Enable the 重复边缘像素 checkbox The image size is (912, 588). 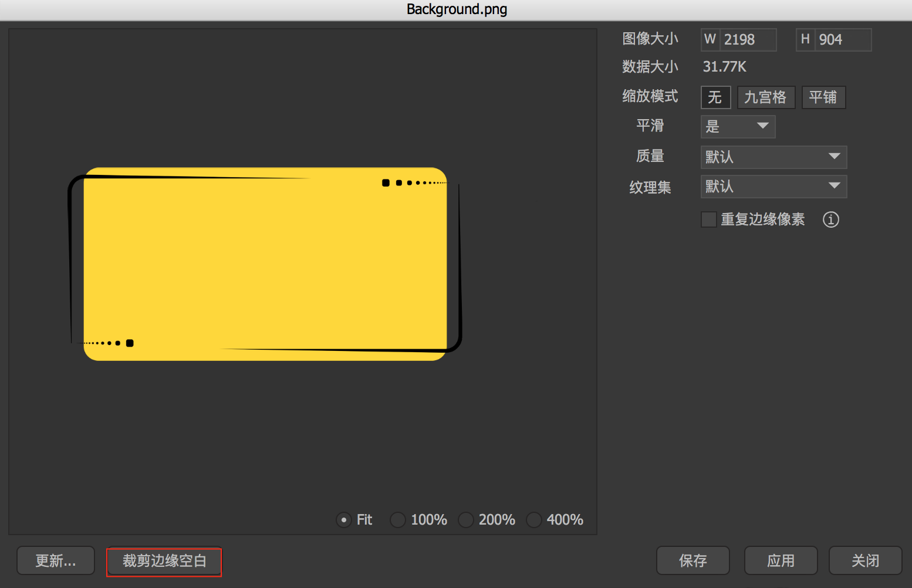(708, 219)
